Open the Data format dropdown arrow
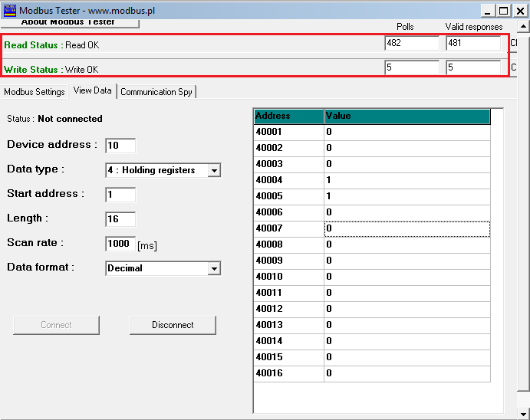 214,269
